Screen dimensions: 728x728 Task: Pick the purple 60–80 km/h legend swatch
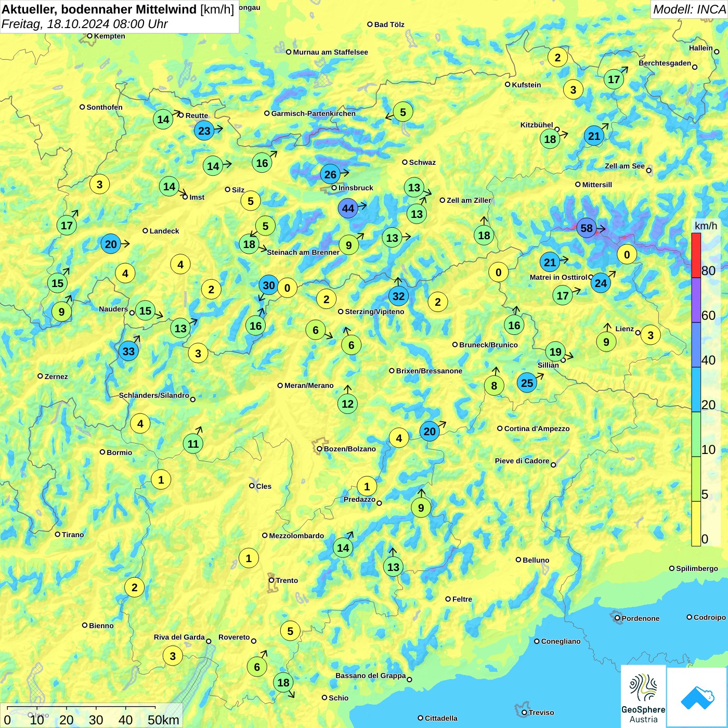tap(696, 300)
